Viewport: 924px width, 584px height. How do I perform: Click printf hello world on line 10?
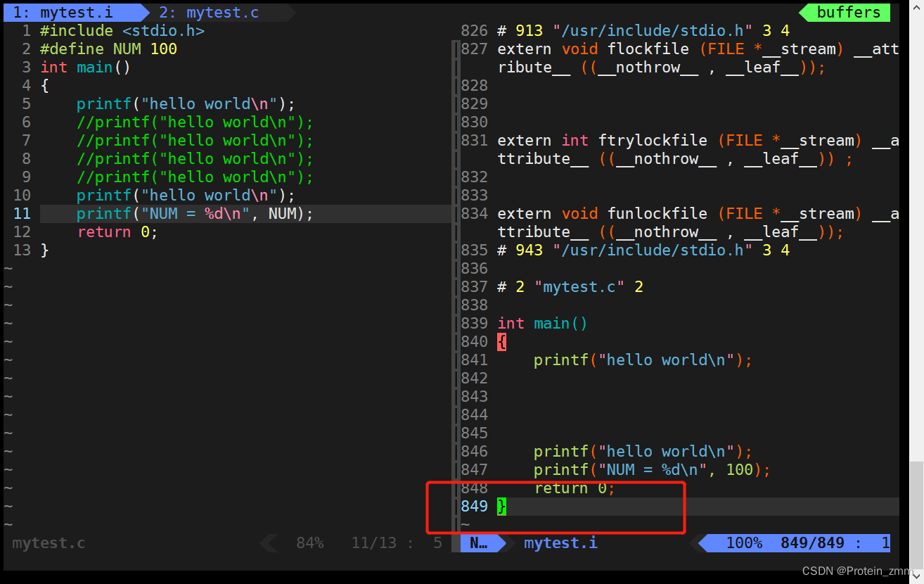pyautogui.click(x=186, y=196)
